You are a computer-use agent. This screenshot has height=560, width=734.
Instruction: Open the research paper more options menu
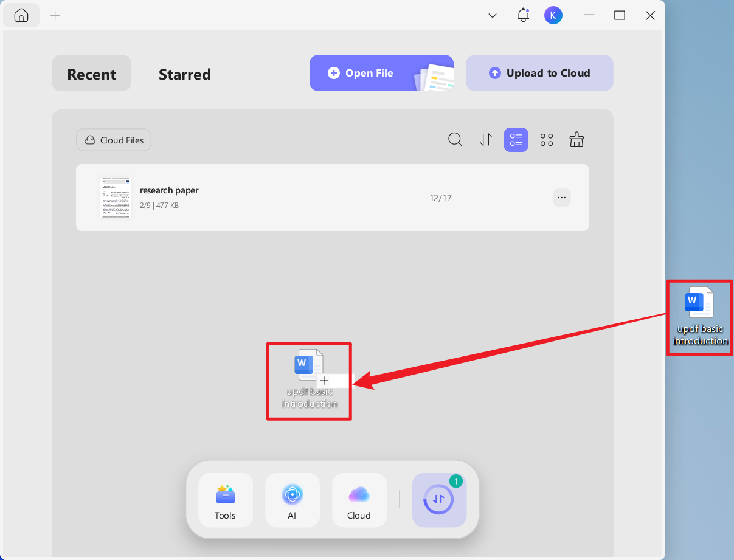(561, 198)
